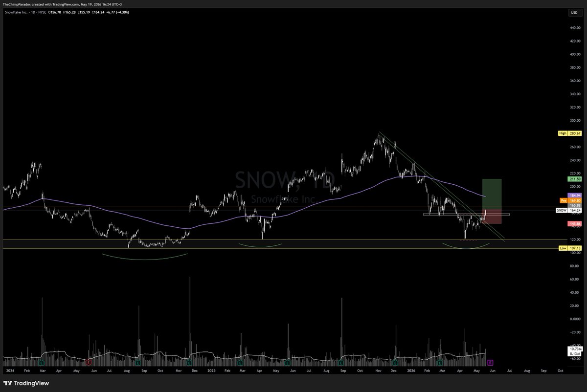Open the August 2025 earnings marker

(x=342, y=363)
